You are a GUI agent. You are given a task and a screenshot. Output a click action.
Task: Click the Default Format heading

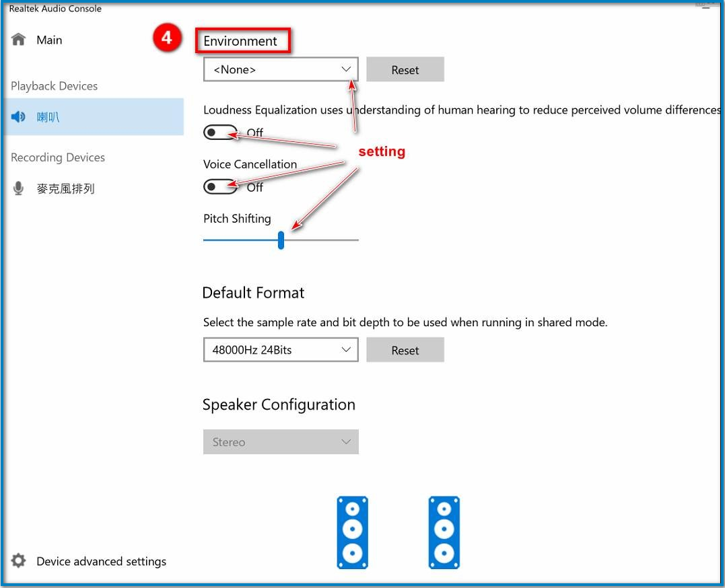tap(253, 293)
